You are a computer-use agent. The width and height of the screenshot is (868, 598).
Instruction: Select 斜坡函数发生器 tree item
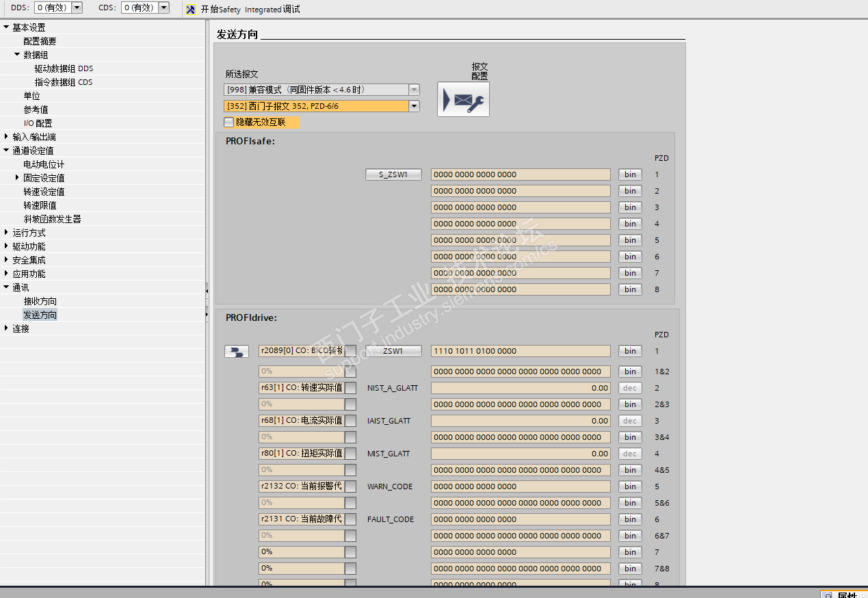pos(52,219)
